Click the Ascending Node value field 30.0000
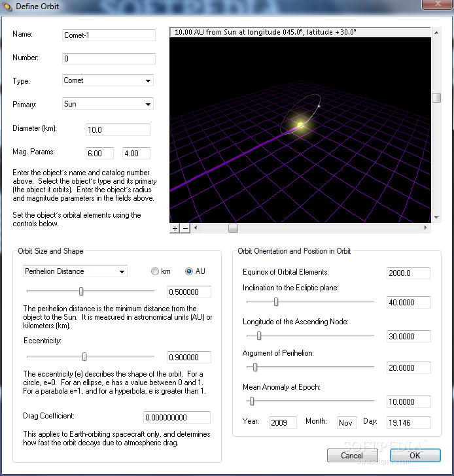Image resolution: width=454 pixels, height=476 pixels. tap(408, 336)
